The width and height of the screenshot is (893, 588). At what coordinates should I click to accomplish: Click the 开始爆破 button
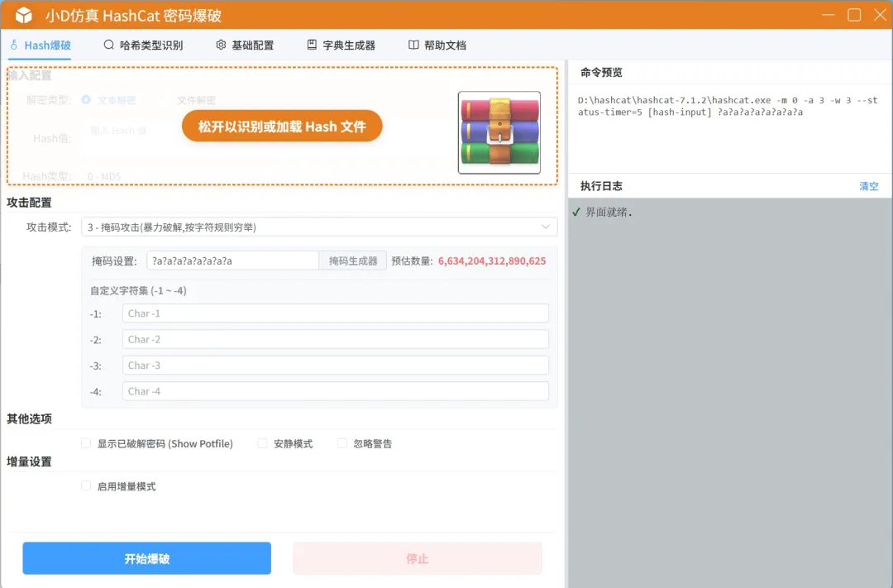click(147, 558)
